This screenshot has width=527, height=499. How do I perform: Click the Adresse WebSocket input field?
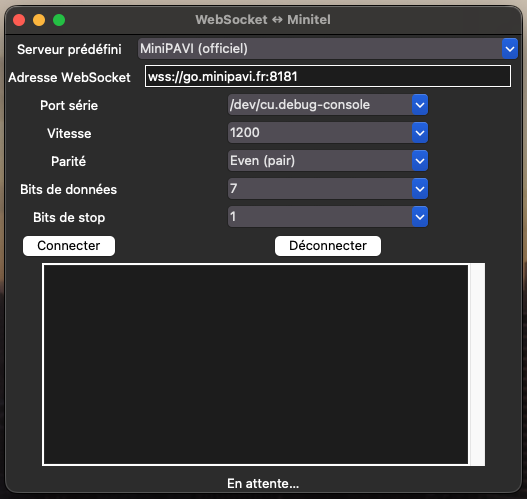click(x=328, y=77)
